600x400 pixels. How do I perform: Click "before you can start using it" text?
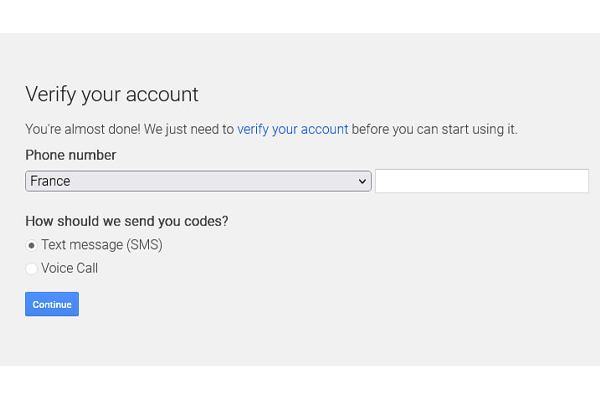pos(435,129)
